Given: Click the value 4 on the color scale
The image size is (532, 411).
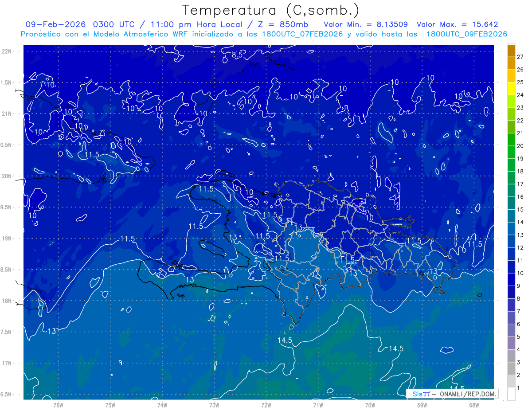Looking at the screenshot, I should [x=519, y=350].
